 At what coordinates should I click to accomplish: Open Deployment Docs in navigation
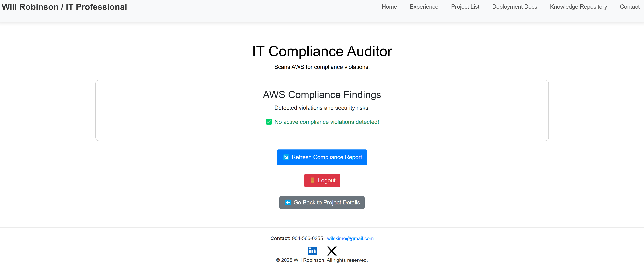[514, 7]
